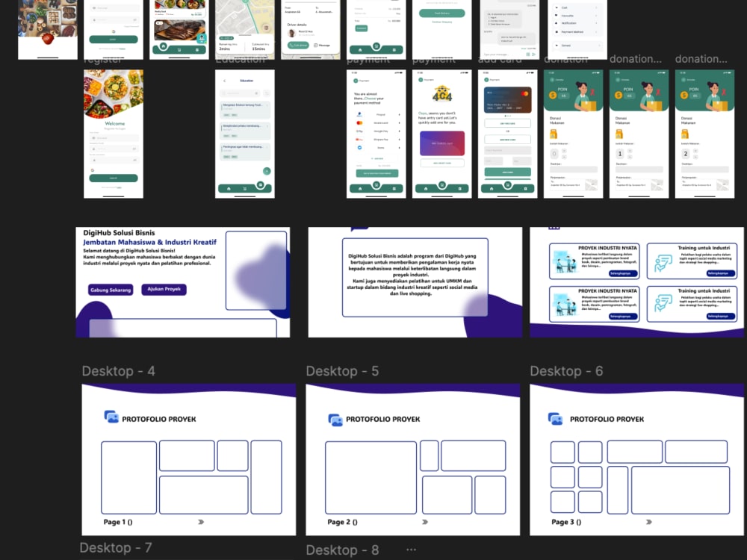Click the filter icon beside the Education search field
This screenshot has width=747, height=560.
click(267, 93)
